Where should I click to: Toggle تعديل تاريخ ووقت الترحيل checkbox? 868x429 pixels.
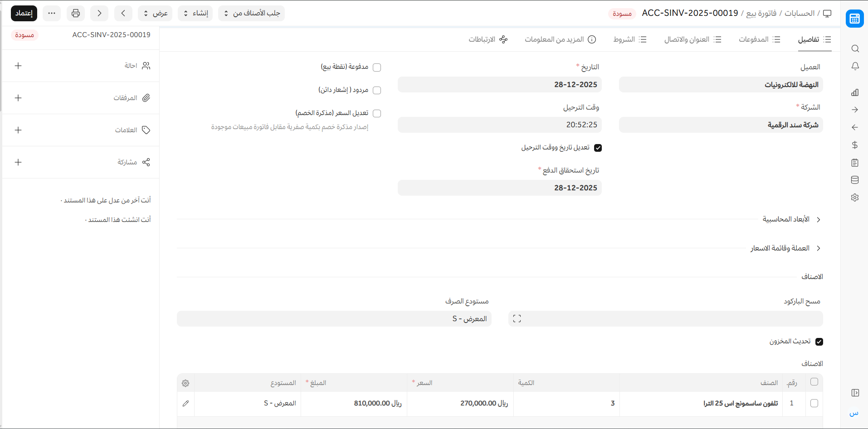598,148
